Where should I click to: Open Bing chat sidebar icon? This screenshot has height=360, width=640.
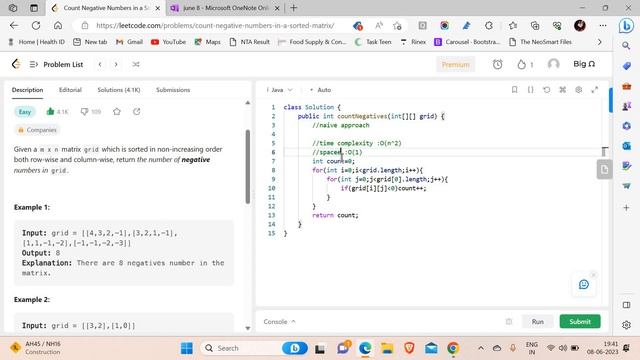coord(626,26)
